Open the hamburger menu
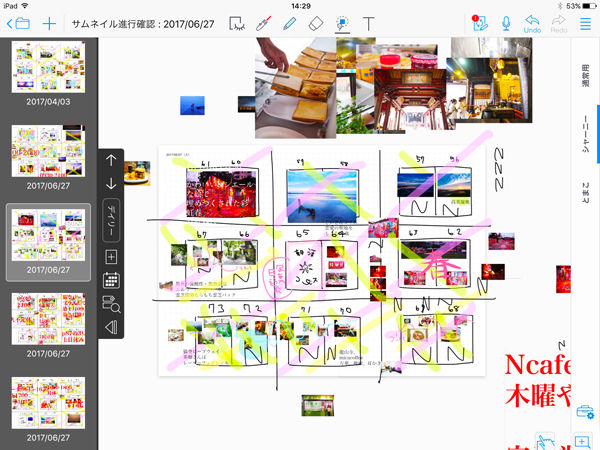600x450 pixels. (x=585, y=24)
